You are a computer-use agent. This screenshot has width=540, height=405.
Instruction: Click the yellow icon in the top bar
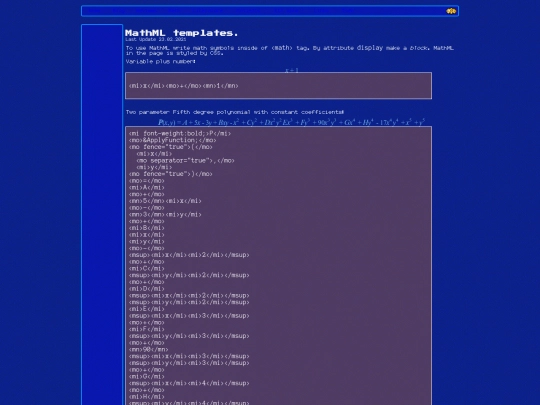451,11
